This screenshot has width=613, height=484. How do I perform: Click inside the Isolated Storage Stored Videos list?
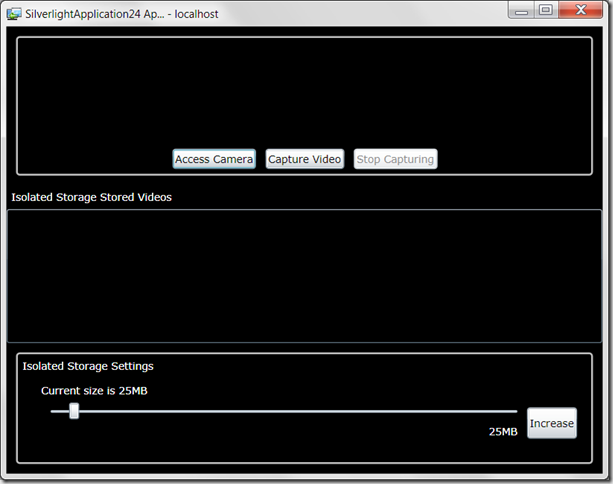pyautogui.click(x=305, y=276)
